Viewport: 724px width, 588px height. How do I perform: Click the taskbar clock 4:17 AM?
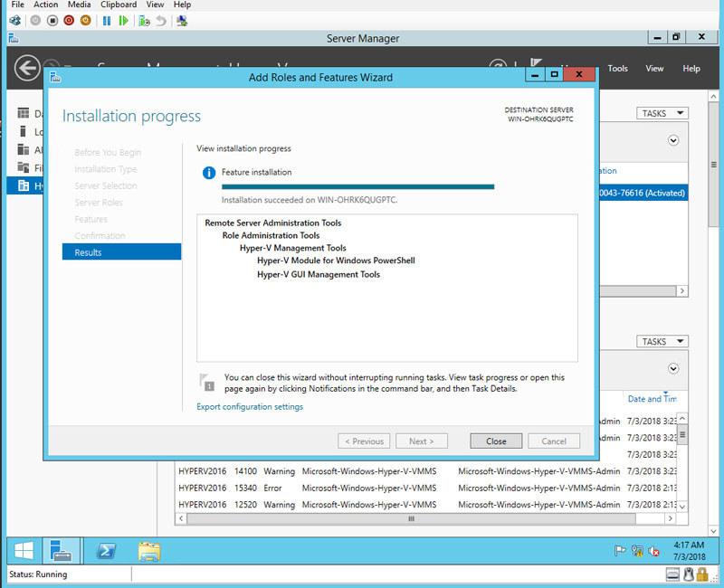pyautogui.click(x=689, y=551)
